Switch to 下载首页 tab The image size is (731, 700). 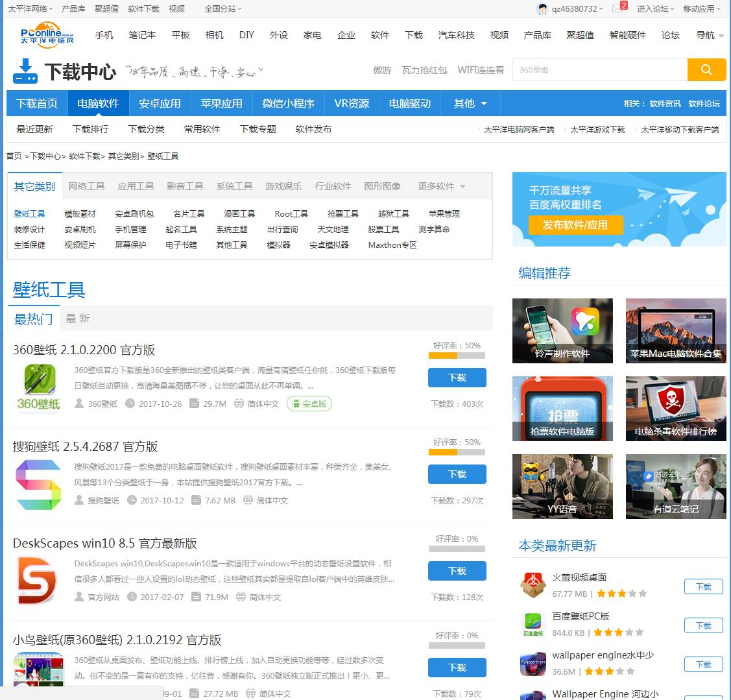[37, 104]
